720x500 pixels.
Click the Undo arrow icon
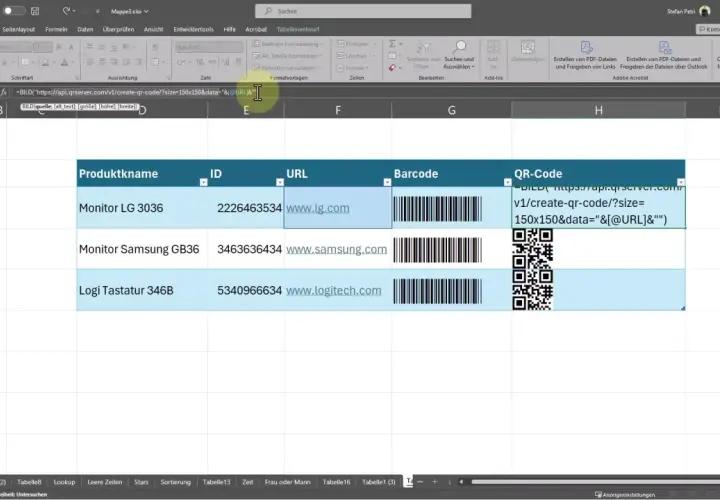(x=67, y=11)
